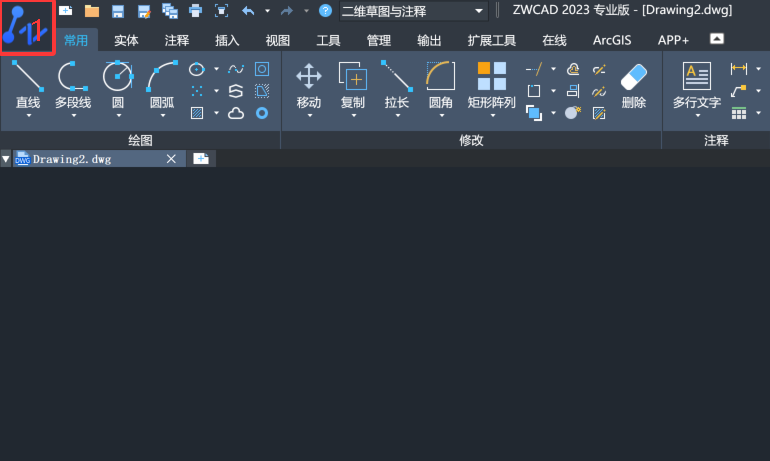Image resolution: width=770 pixels, height=461 pixels.
Task: Open the 工具 ribbon tab
Action: click(x=328, y=40)
